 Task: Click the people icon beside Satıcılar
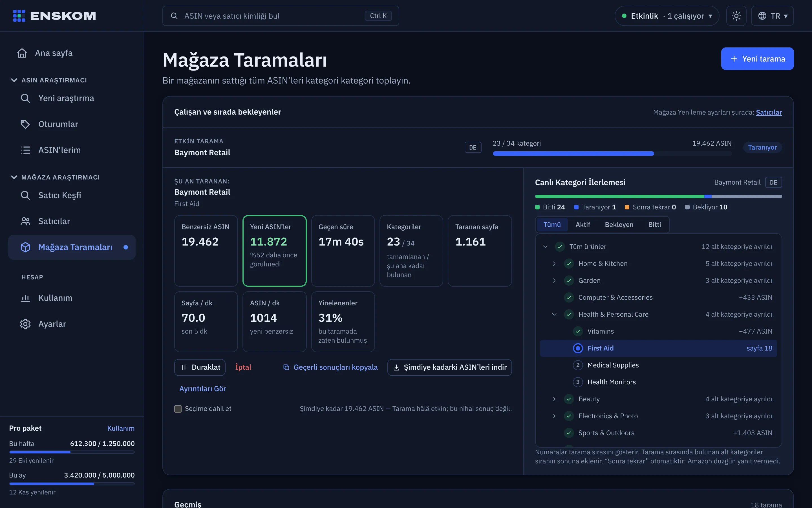pyautogui.click(x=25, y=221)
